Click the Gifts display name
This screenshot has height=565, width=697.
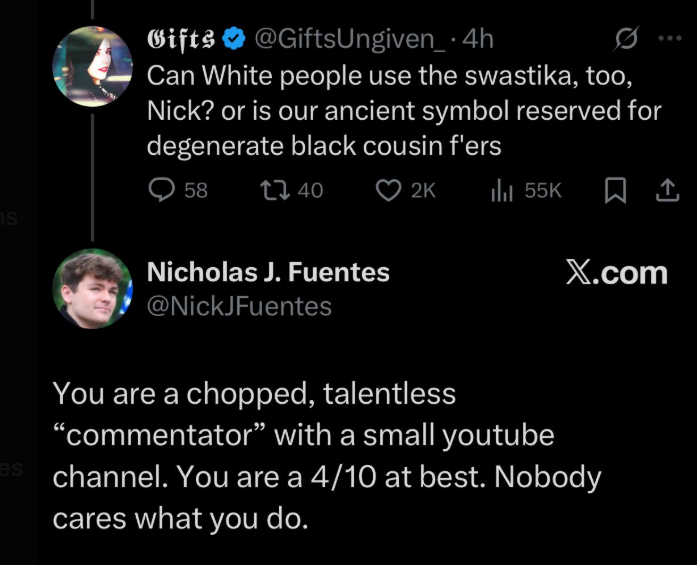pos(183,41)
